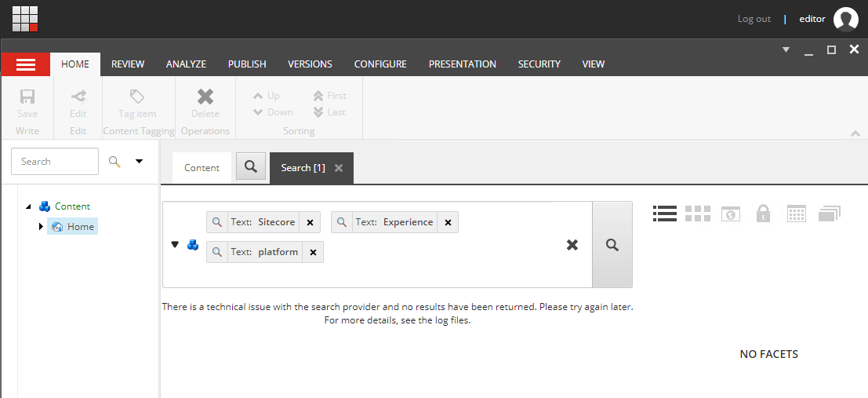Open the red hamburger menu button
The height and width of the screenshot is (398, 868).
pyautogui.click(x=26, y=64)
